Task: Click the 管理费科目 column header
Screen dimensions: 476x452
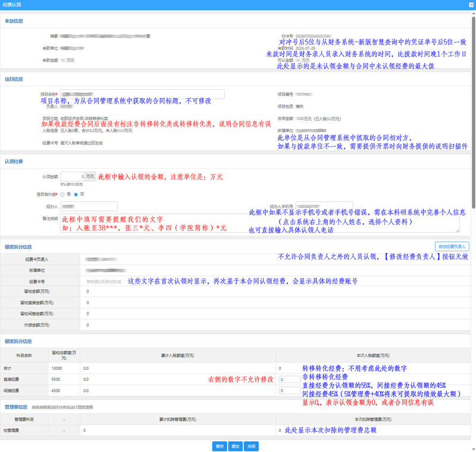Action: tap(24, 419)
